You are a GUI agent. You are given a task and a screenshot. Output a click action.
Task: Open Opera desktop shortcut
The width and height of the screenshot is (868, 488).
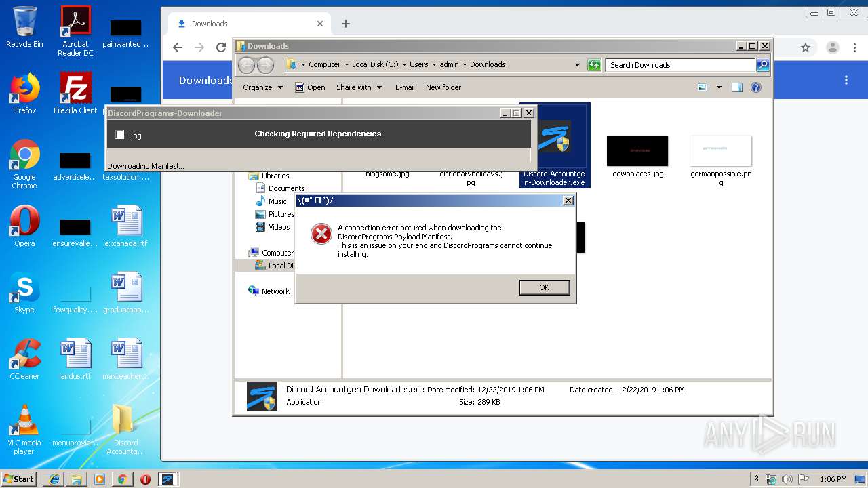24,226
